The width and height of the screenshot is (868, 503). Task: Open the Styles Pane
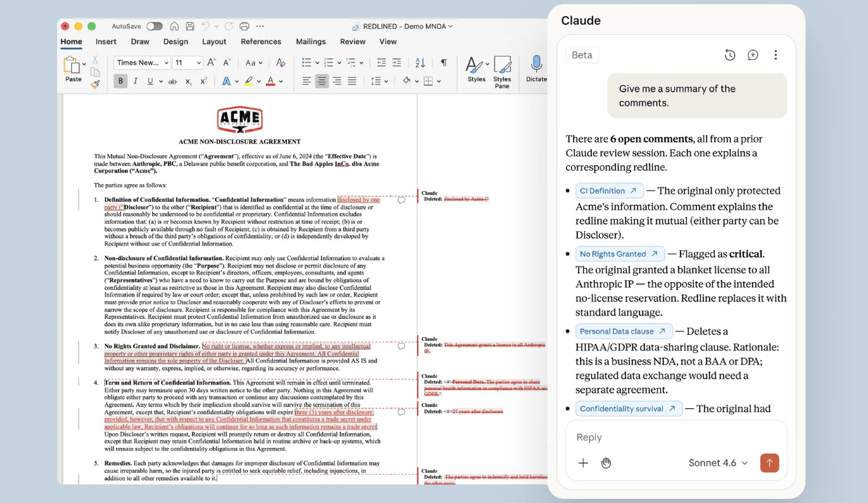point(502,72)
